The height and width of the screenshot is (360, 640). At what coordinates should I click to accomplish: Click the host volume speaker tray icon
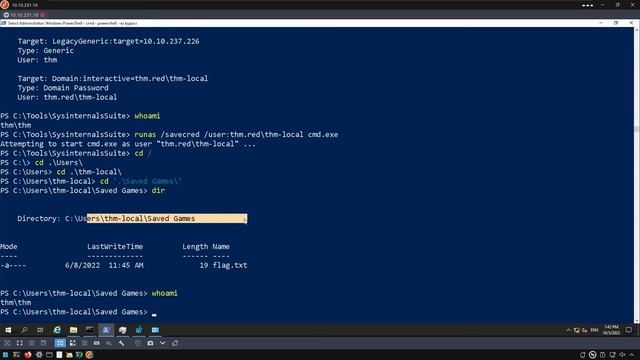(x=622, y=355)
